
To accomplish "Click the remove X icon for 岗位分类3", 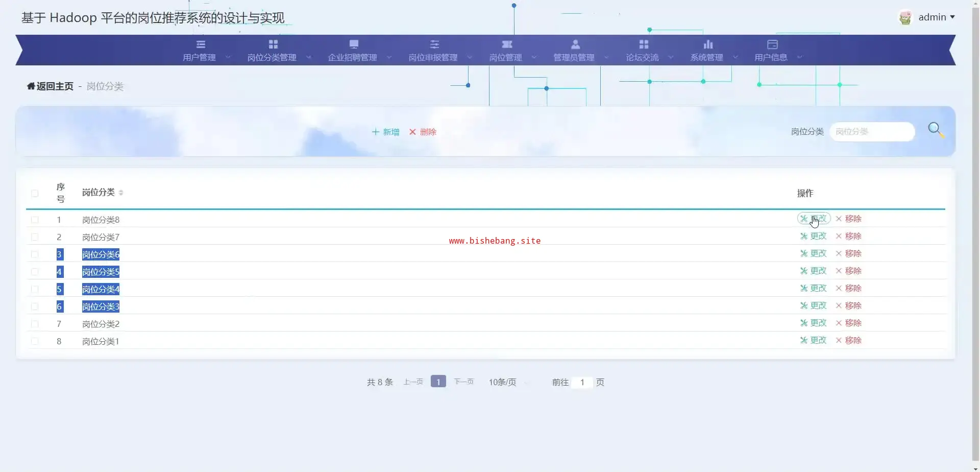I will coord(839,305).
